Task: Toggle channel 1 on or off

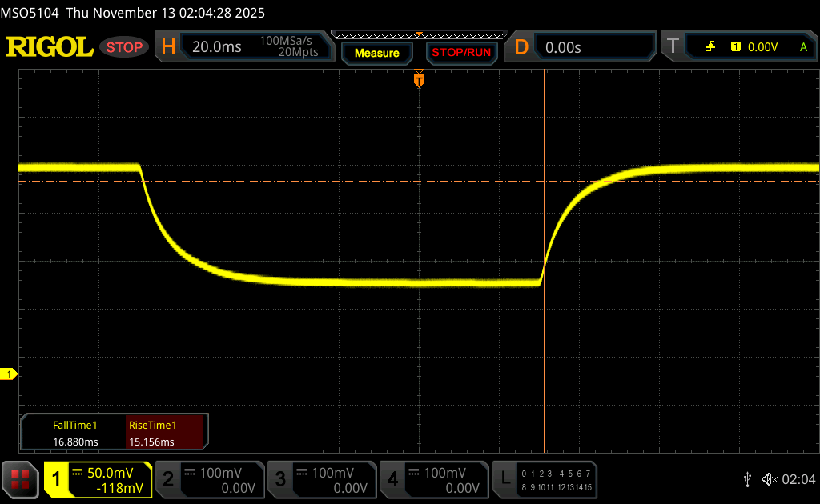Action: coord(98,479)
